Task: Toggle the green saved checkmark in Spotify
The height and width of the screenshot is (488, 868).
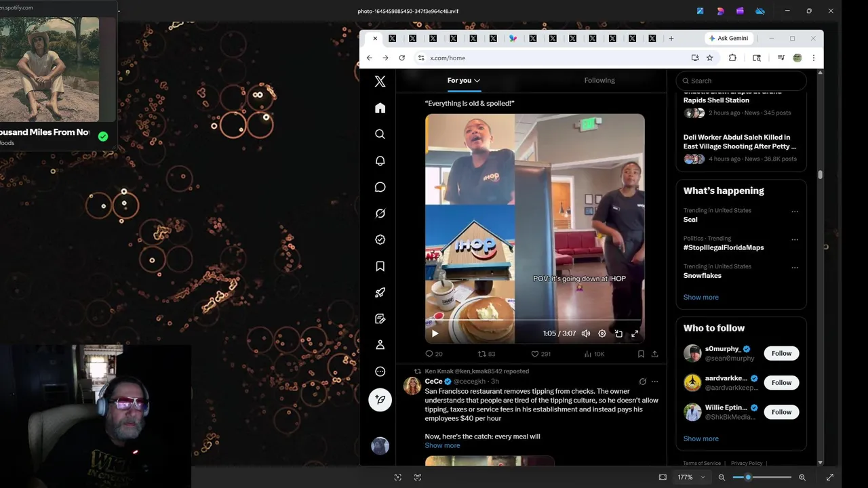Action: pos(103,136)
